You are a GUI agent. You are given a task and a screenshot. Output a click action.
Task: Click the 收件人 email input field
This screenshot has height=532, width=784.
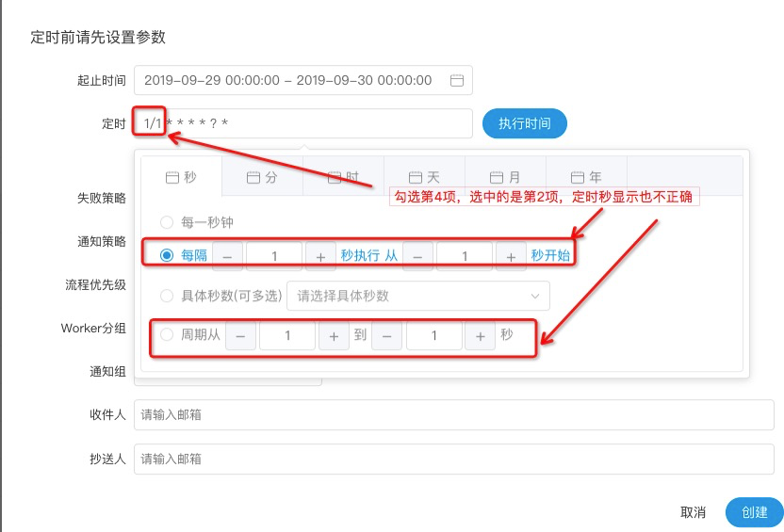tap(453, 414)
